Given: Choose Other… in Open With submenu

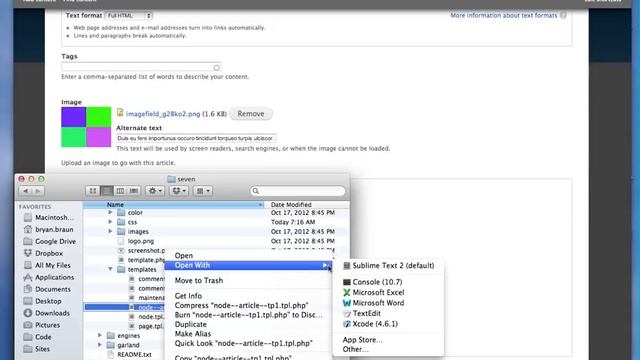Looking at the screenshot, I should pos(389,349).
